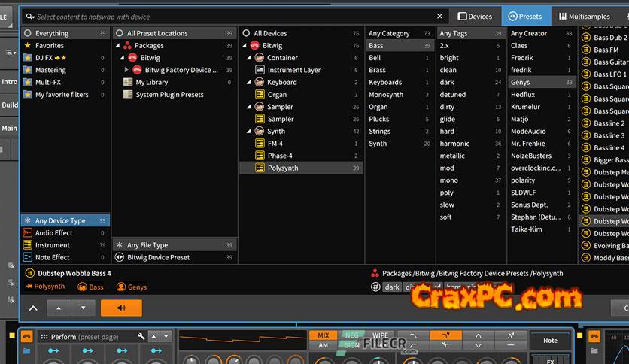Switch to the Devices tab
The height and width of the screenshot is (364, 629).
pos(475,16)
